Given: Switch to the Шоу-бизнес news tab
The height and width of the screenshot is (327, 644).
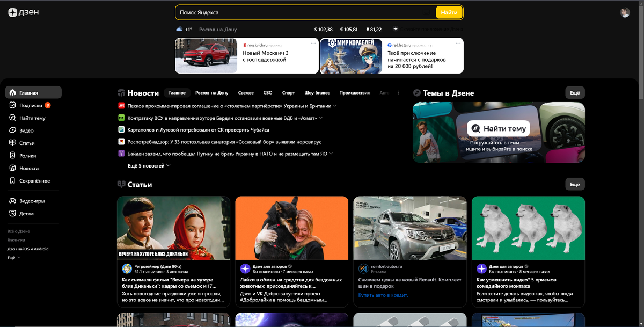Looking at the screenshot, I should click(317, 93).
